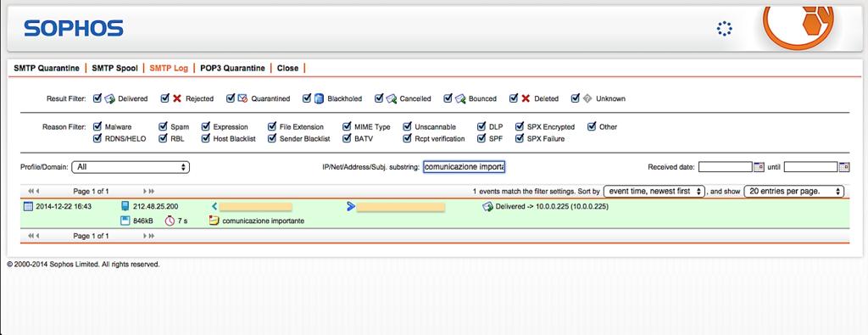
Task: Open the POP3 Quarantine tab
Action: (232, 68)
